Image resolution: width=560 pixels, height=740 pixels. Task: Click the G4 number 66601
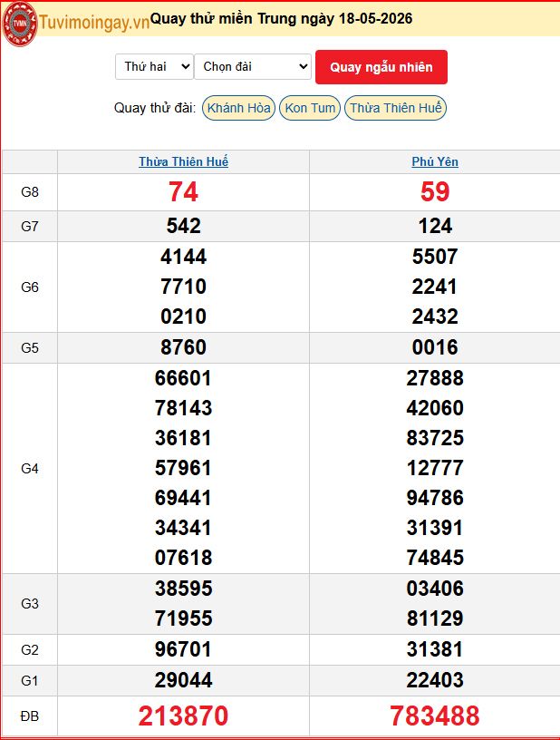183,378
